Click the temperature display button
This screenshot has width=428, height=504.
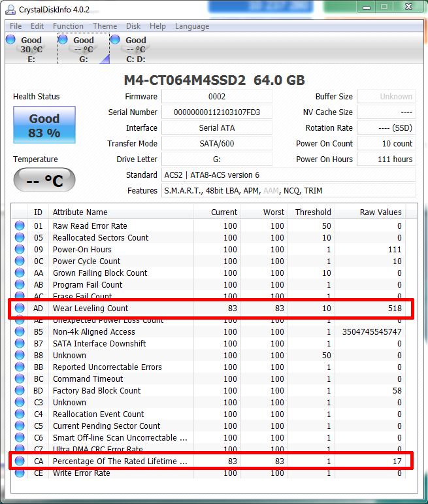click(x=44, y=180)
